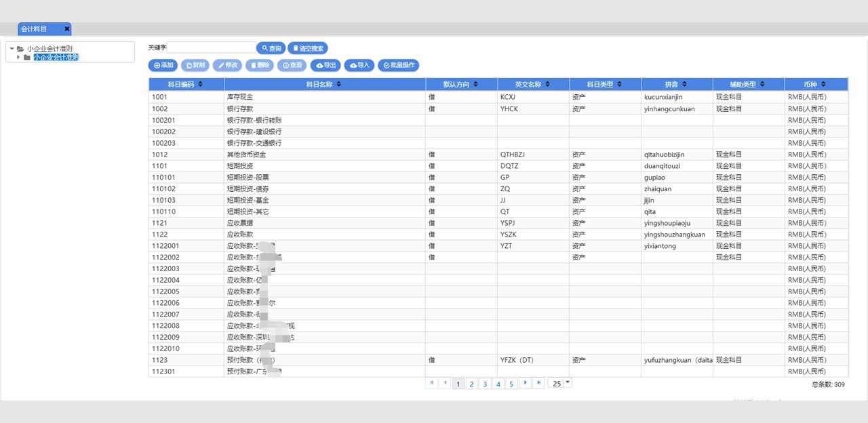Open the page size dropdown showing 25
Viewport: 868px width, 423px height.
[568, 383]
